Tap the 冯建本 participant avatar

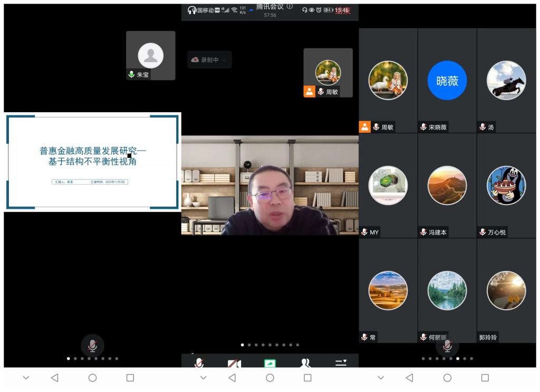[447, 185]
